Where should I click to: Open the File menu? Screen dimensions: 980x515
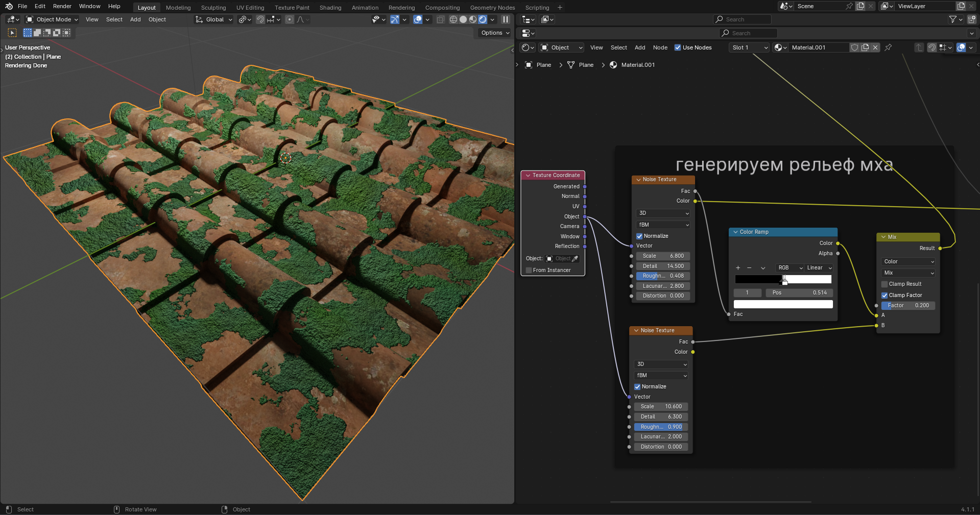pos(22,6)
